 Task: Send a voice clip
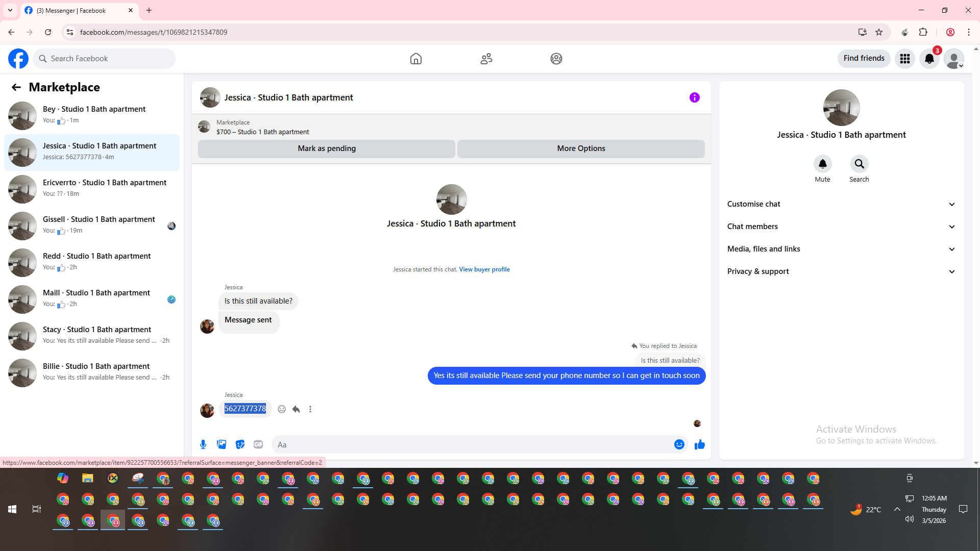[x=203, y=444]
